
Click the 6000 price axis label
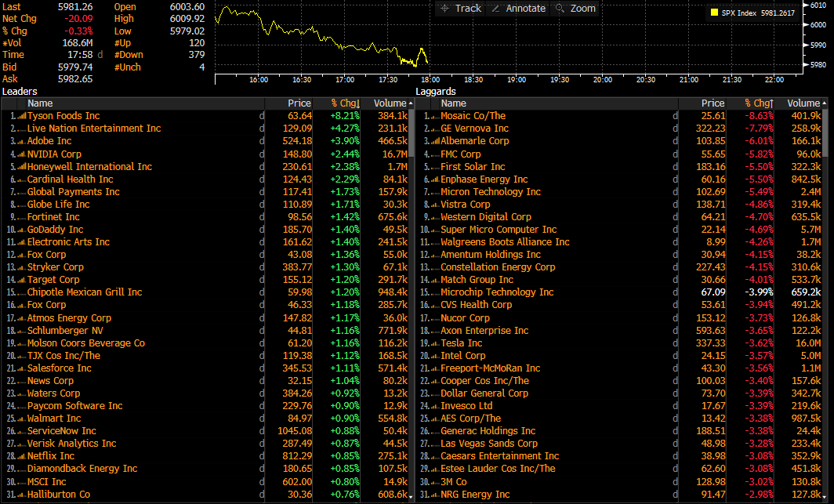click(818, 25)
